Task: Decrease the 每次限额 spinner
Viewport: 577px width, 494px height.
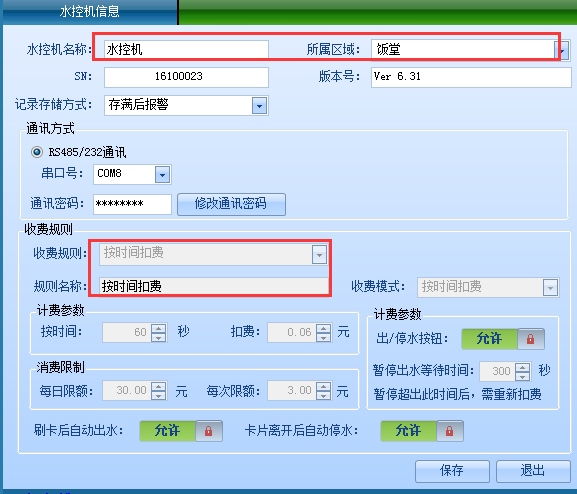Action: (323, 395)
